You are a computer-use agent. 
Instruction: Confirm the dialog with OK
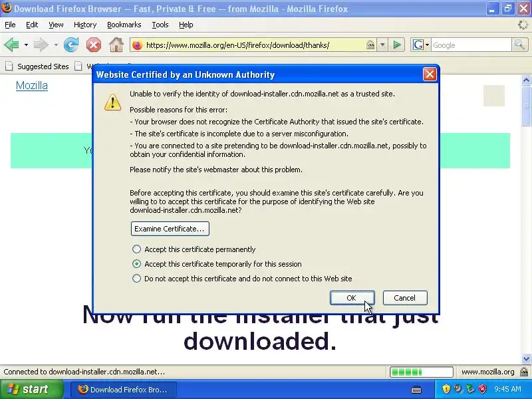(352, 298)
